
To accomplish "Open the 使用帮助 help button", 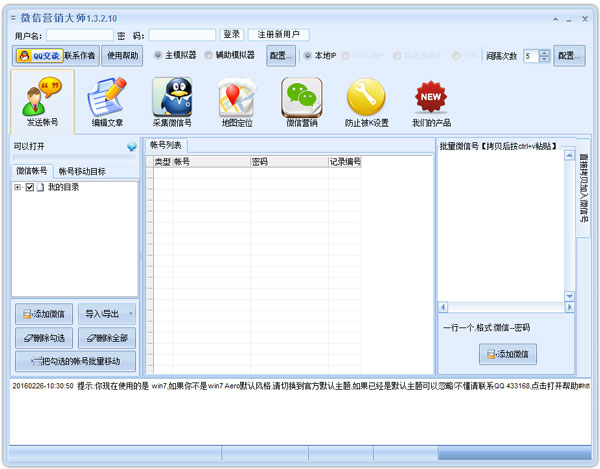I will (122, 56).
